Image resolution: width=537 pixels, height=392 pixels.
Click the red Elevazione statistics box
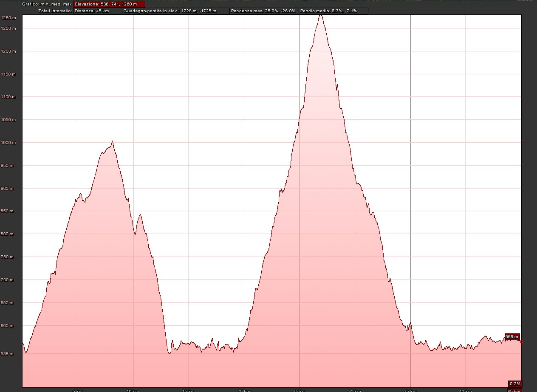coord(109,4)
